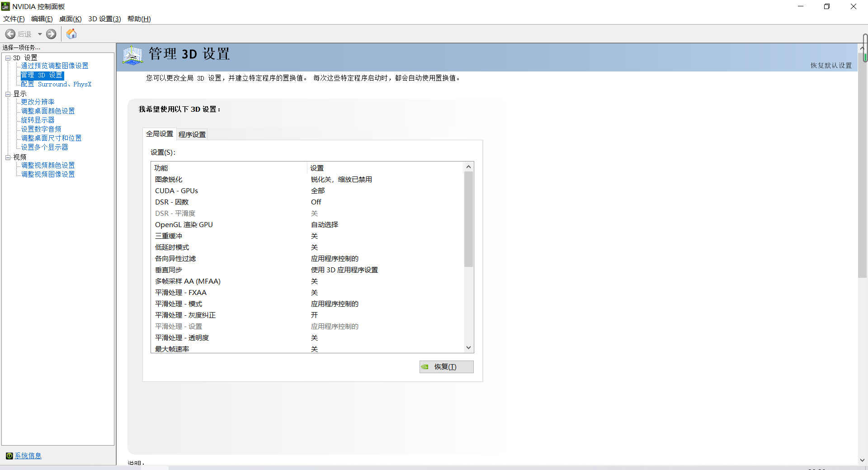Open 更改分辨率 task

tap(38, 102)
